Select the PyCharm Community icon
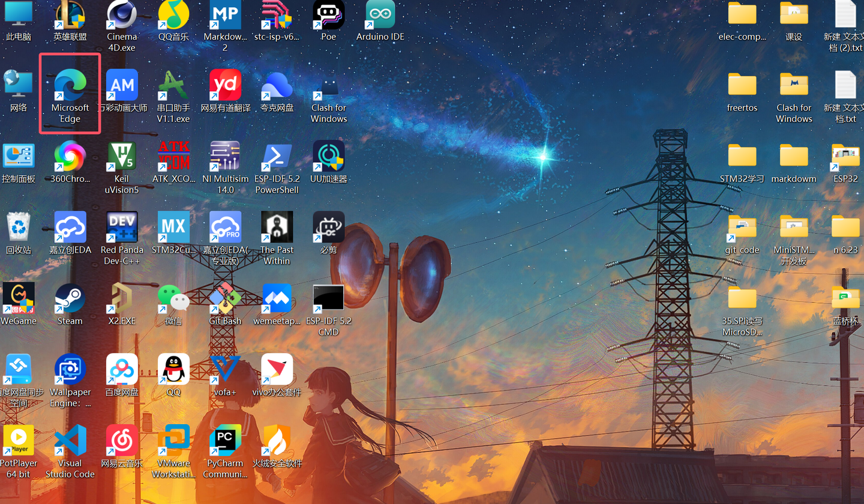The width and height of the screenshot is (864, 504). [225, 440]
